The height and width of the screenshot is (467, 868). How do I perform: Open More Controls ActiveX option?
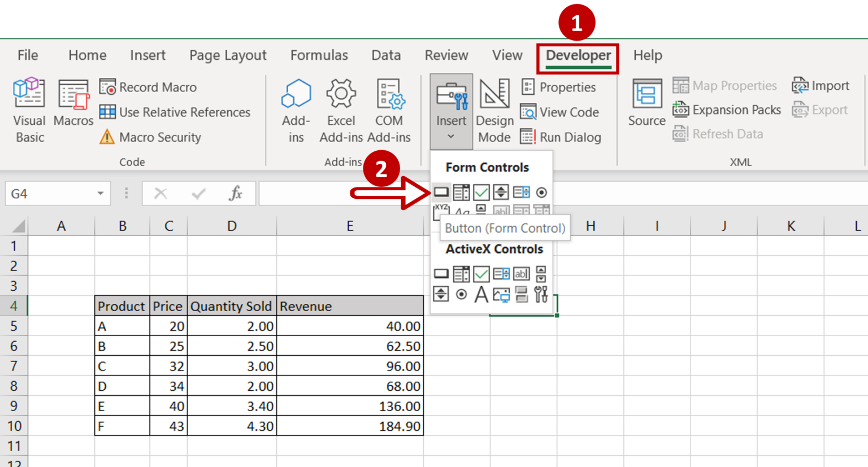[541, 294]
